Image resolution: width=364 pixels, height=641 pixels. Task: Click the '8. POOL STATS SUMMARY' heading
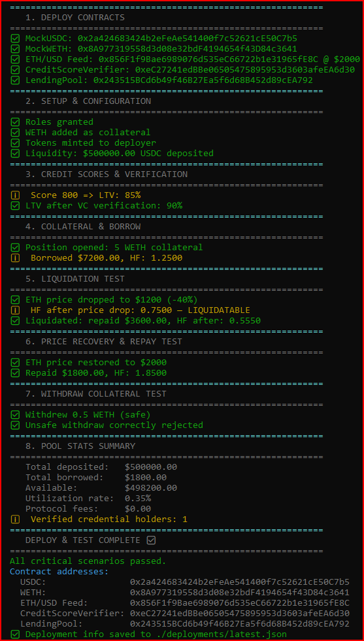pos(80,446)
